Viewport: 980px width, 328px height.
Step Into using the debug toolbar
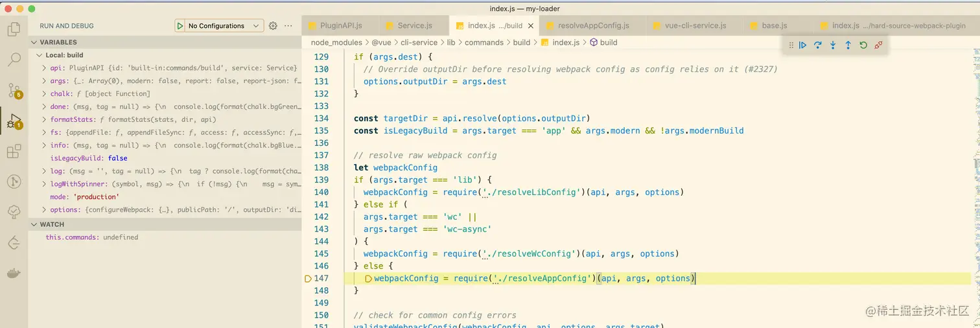(x=833, y=45)
